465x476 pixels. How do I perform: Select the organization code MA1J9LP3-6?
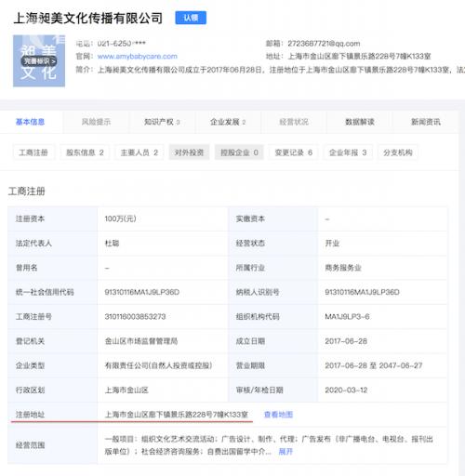[347, 317]
